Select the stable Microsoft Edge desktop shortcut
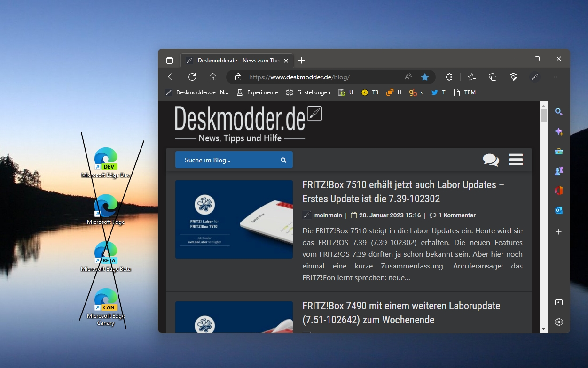 pyautogui.click(x=106, y=209)
